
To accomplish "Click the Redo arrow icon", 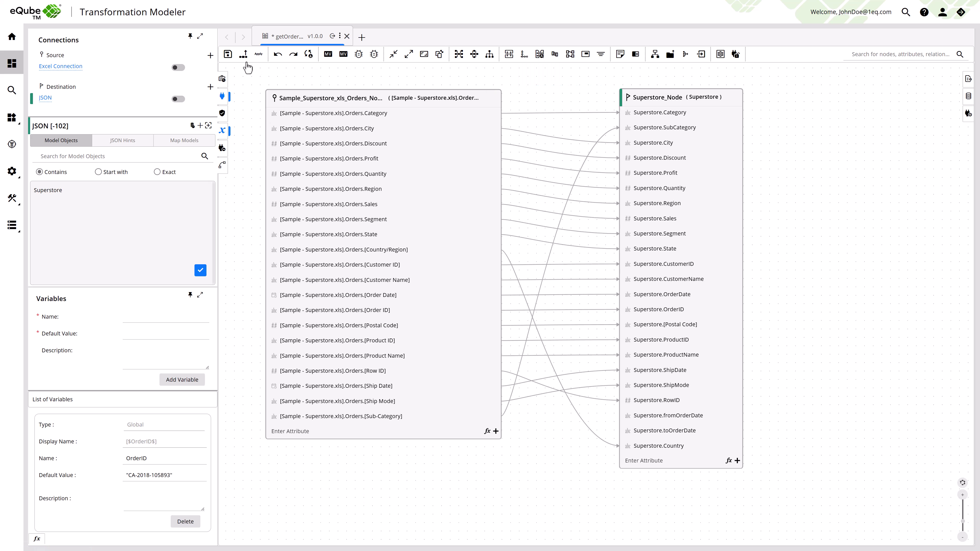I will pos(293,54).
